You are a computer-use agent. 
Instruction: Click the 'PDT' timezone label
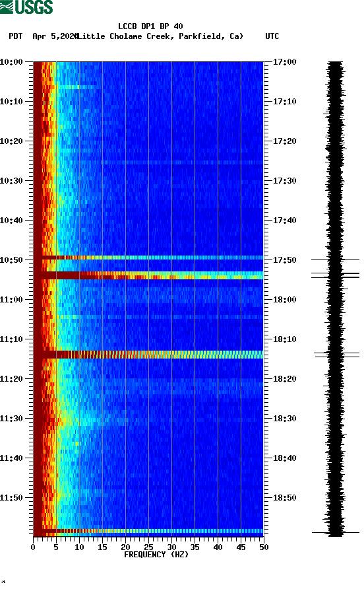click(x=15, y=36)
